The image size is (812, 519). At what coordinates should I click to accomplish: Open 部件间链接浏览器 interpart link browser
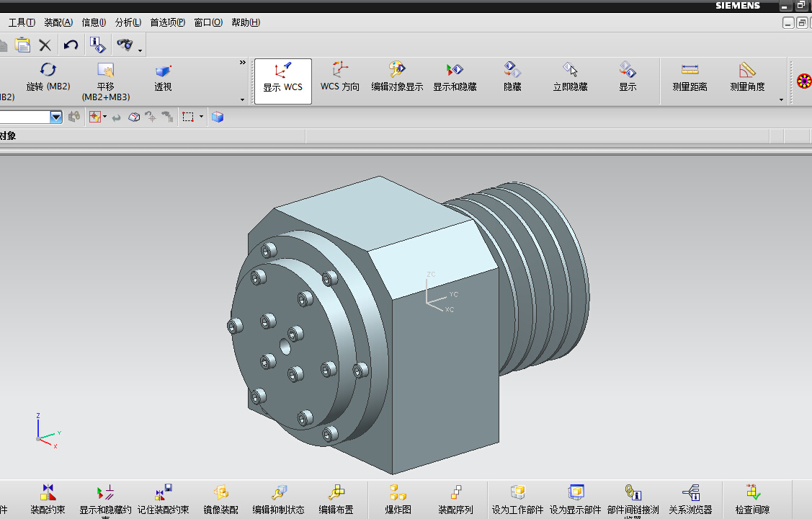(x=633, y=500)
